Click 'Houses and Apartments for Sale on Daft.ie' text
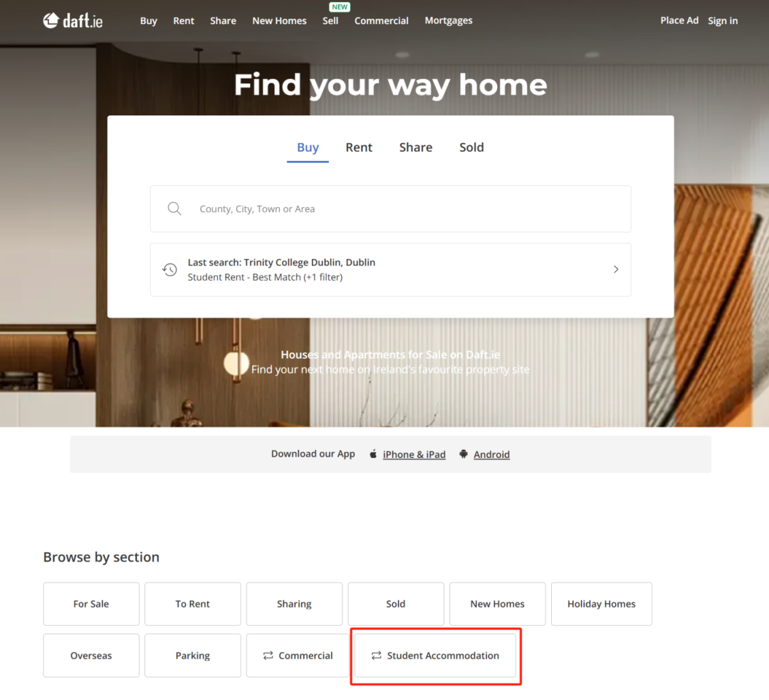The width and height of the screenshot is (769, 700). 390,354
